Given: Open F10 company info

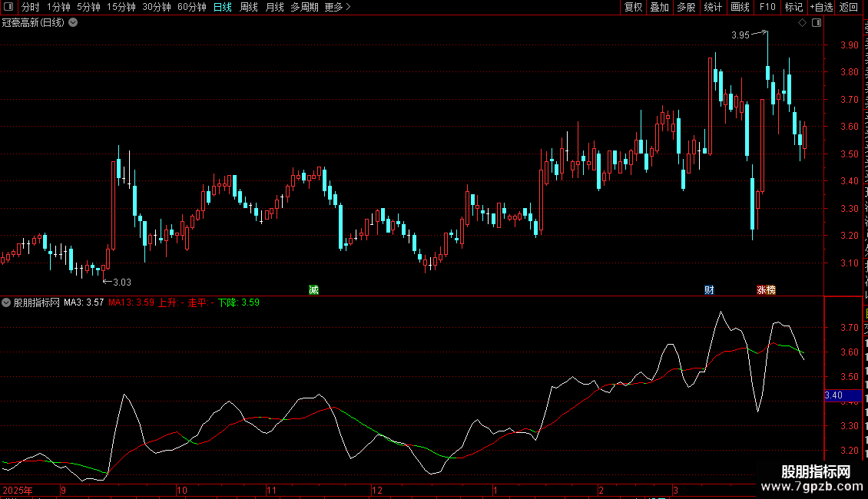Looking at the screenshot, I should pos(767,7).
